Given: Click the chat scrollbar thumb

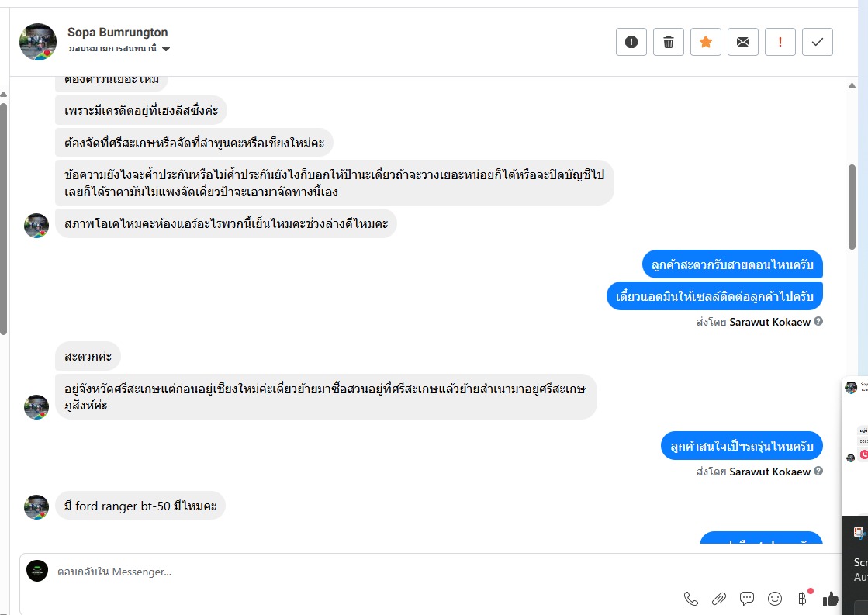Looking at the screenshot, I should (x=852, y=206).
